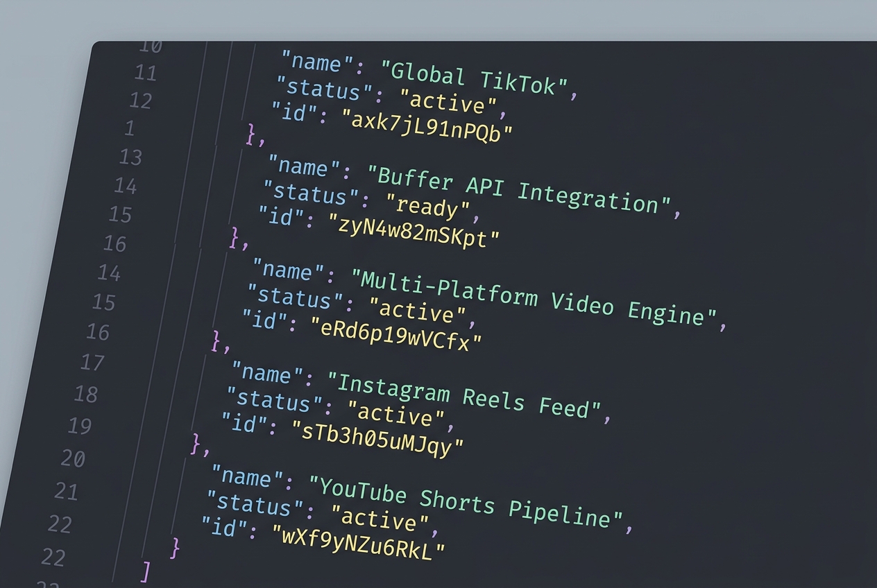The width and height of the screenshot is (877, 588).
Task: Click the closing brace after "eRd6p19wVCfx" line
Action: (x=217, y=341)
